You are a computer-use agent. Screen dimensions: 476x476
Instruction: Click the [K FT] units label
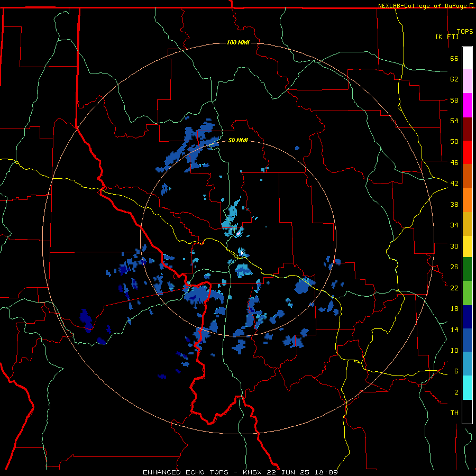tap(447, 36)
